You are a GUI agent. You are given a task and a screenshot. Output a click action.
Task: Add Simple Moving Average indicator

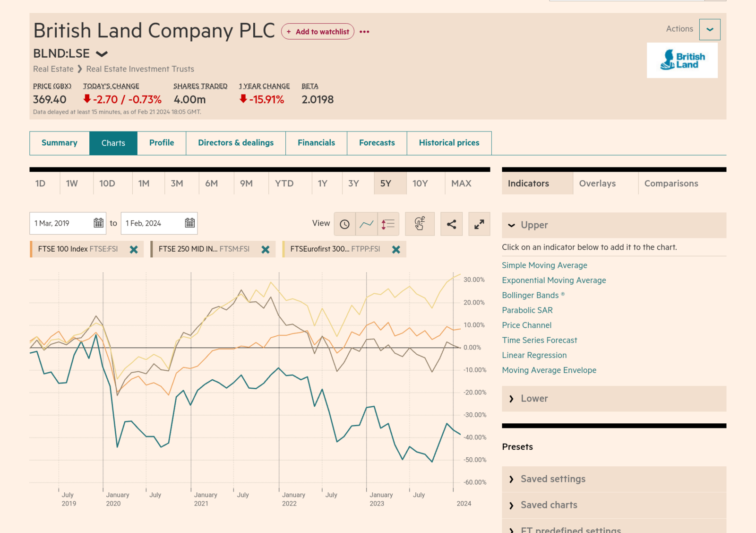click(x=544, y=265)
